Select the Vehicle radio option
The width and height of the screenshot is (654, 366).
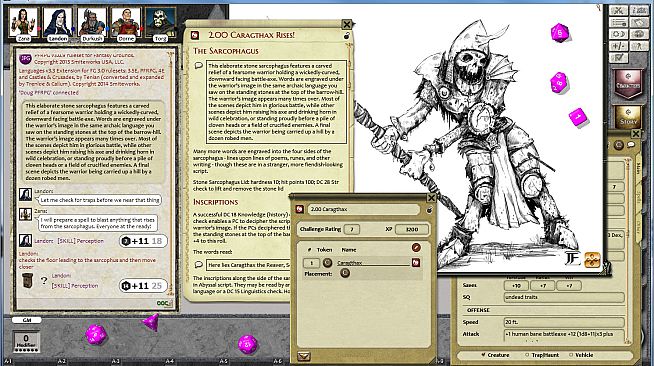point(581,355)
